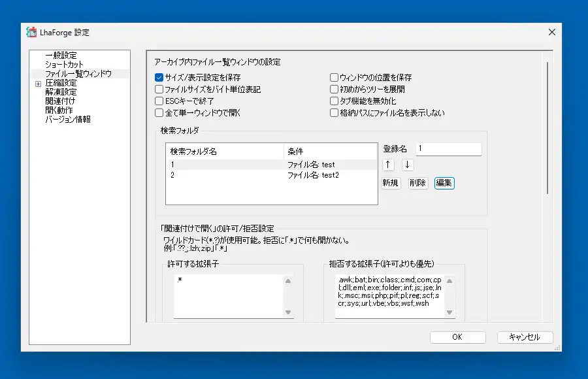
Task: Click down arrow of 許可する拡張子 scrollbar
Action: (x=288, y=312)
